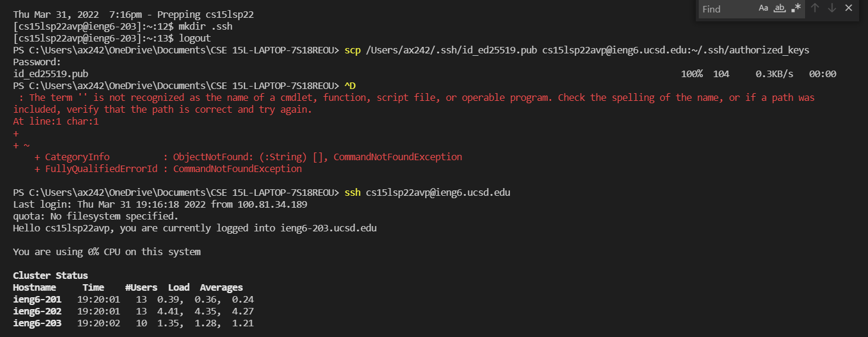Click the logout command text
This screenshot has height=337, width=868.
tap(195, 39)
